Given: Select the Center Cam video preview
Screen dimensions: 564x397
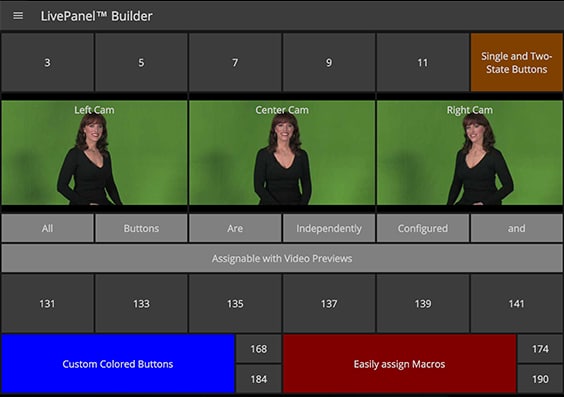Looking at the screenshot, I should [x=282, y=153].
